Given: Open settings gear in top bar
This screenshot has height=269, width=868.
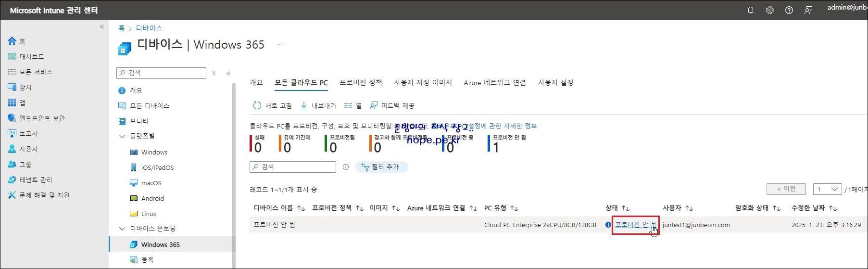Looking at the screenshot, I should click(x=770, y=10).
